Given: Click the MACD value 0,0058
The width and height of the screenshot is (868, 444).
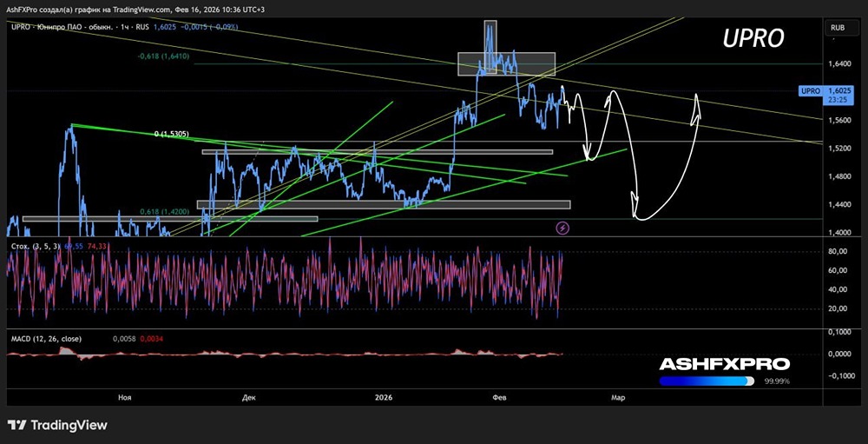Looking at the screenshot, I should 123,338.
